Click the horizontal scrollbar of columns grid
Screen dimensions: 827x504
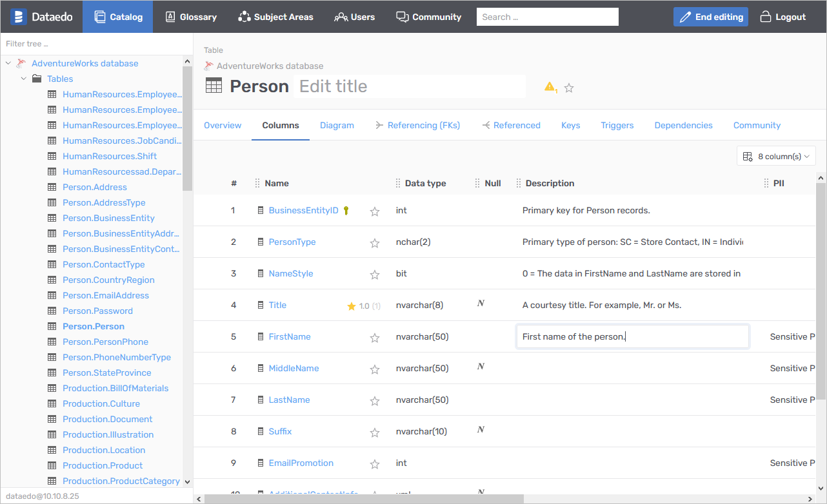click(361, 498)
